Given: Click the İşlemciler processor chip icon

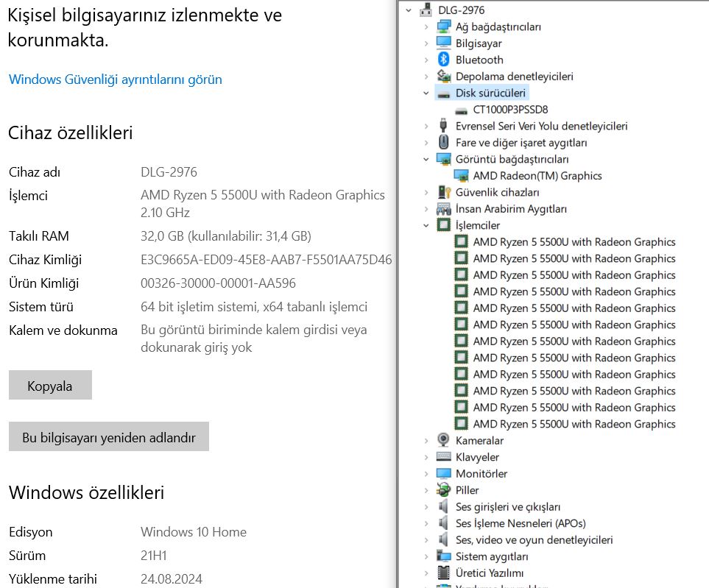Looking at the screenshot, I should [443, 225].
